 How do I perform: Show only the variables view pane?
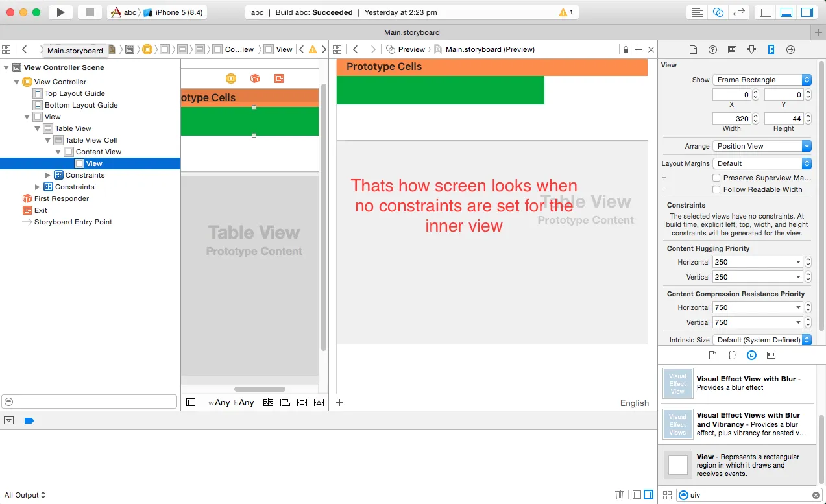[x=637, y=495]
